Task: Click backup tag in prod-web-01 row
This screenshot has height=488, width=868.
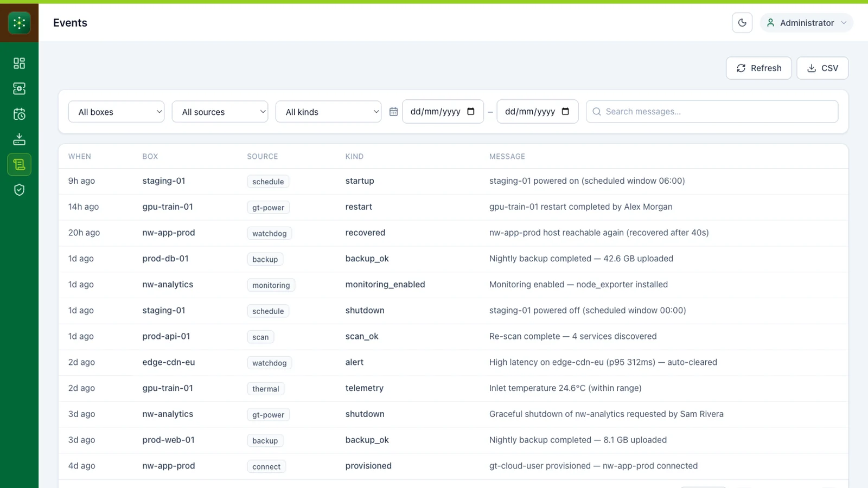Action: coord(265,441)
